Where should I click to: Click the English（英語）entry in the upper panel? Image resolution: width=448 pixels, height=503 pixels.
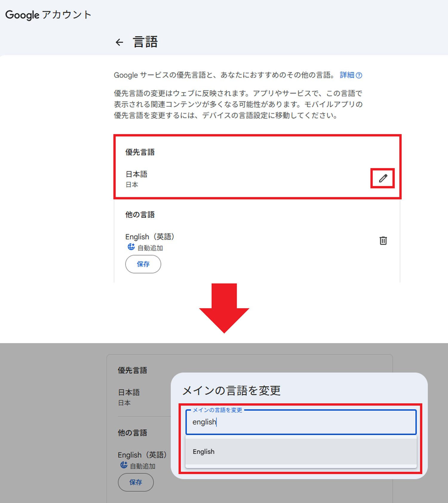click(150, 237)
